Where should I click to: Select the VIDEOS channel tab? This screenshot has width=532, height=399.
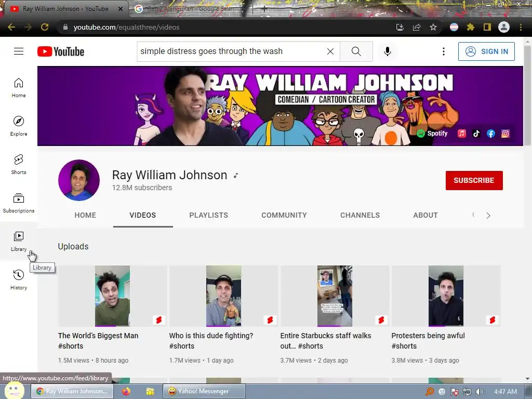click(143, 215)
